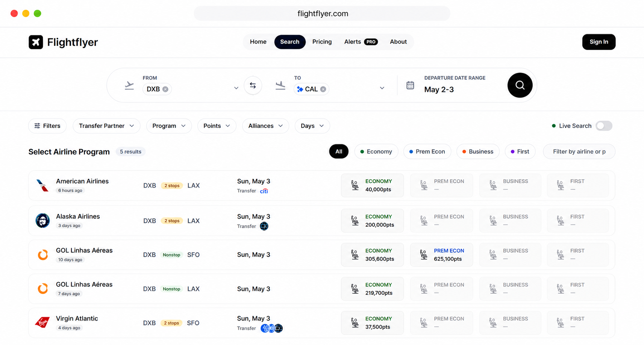Click Alaska Airlines 3 days ago label

click(70, 225)
